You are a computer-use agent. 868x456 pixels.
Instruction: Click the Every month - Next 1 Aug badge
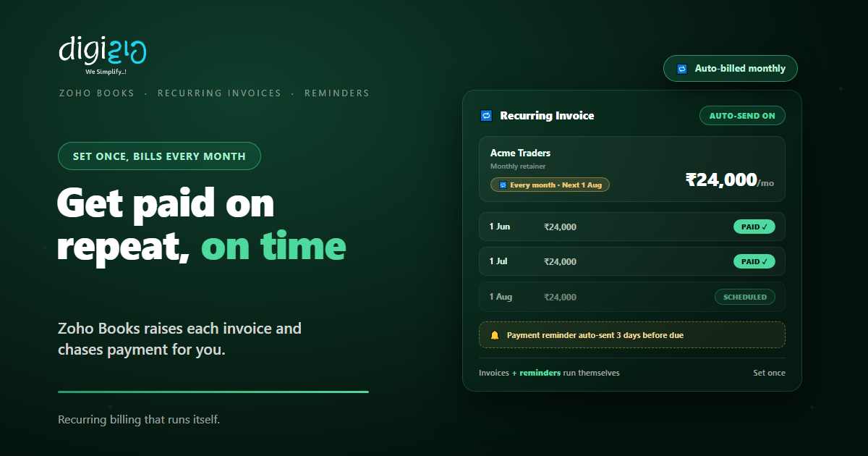pyautogui.click(x=550, y=185)
